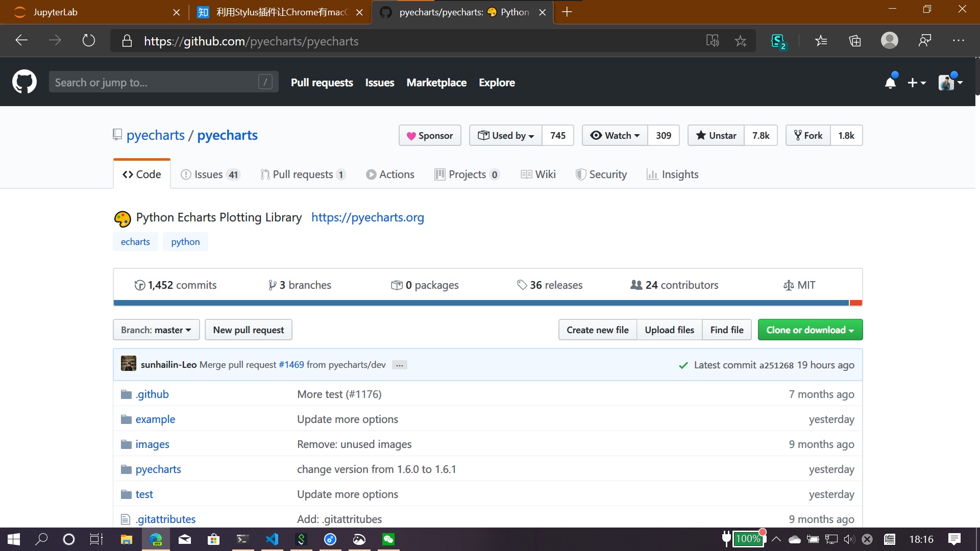This screenshot has height=551, width=980.
Task: Open the user avatar menu
Action: [950, 82]
